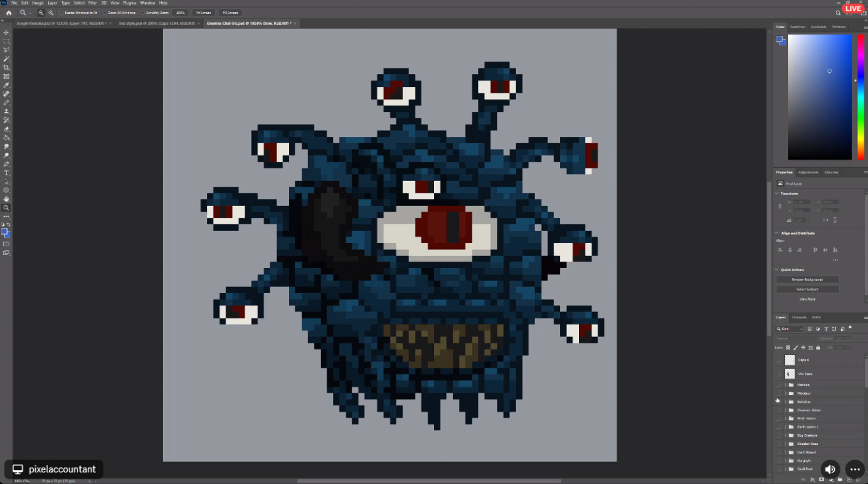The image size is (868, 484).
Task: Select the Eraser tool
Action: (6, 129)
